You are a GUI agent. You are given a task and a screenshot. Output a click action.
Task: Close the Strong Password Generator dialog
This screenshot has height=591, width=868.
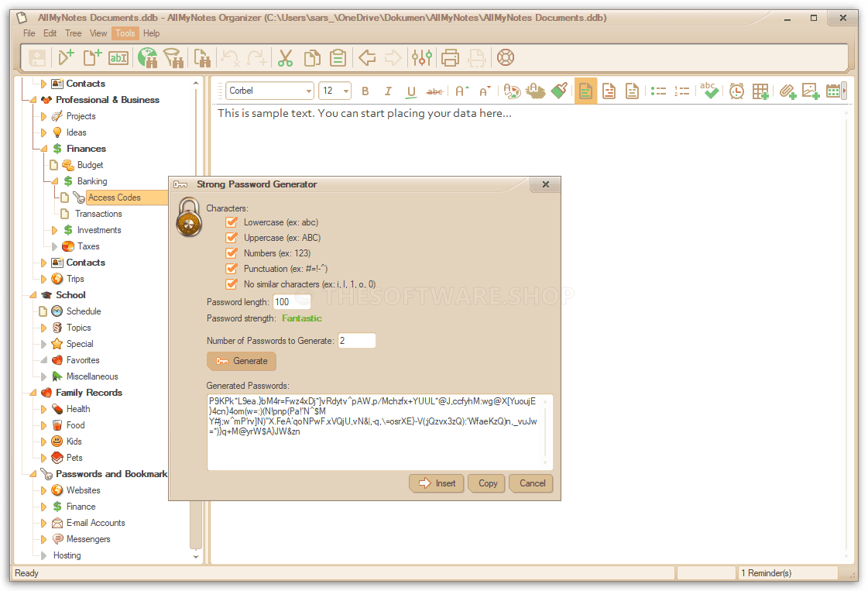click(546, 184)
